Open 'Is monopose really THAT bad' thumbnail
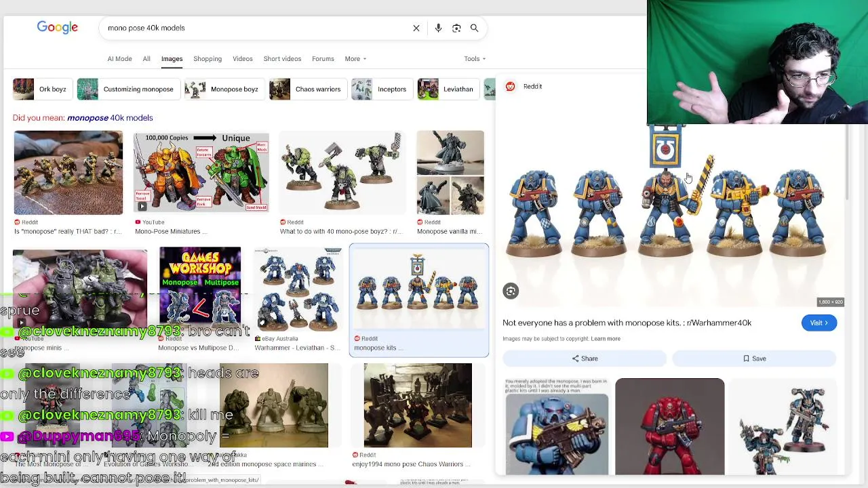868x488 pixels. click(68, 173)
